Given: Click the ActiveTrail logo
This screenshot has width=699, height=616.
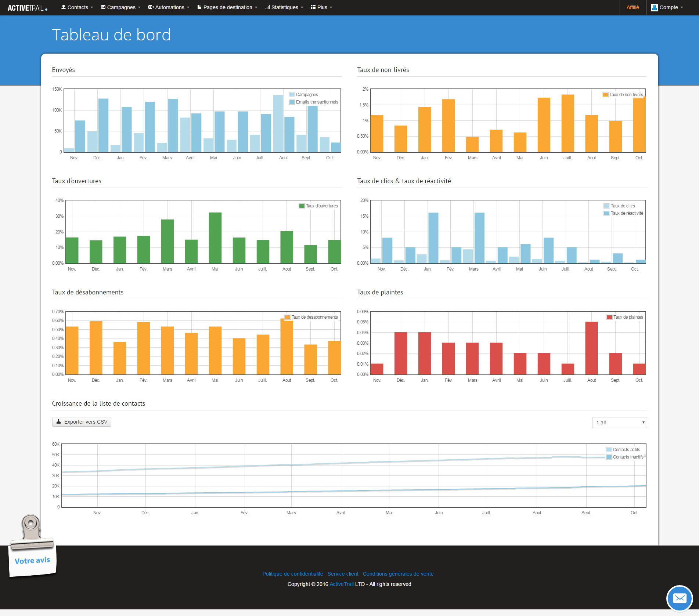Looking at the screenshot, I should pos(27,8).
